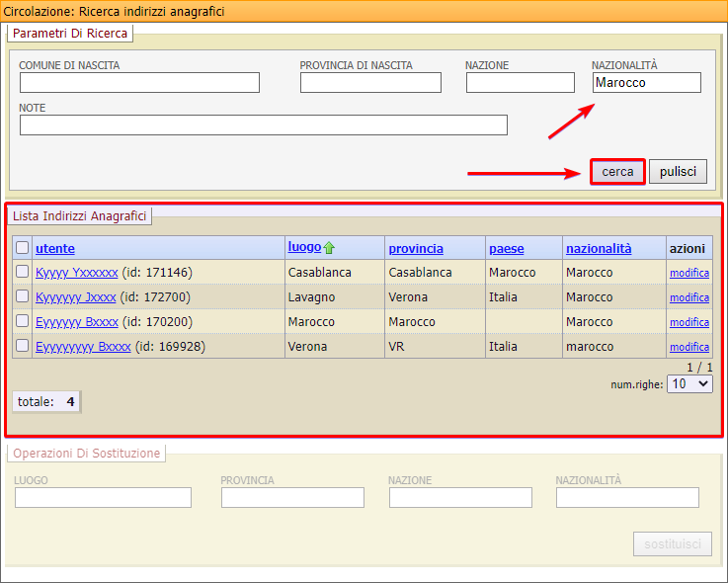Open user Kyyyy Yxxxxxx profile link
This screenshot has height=583, width=728.
coord(76,272)
